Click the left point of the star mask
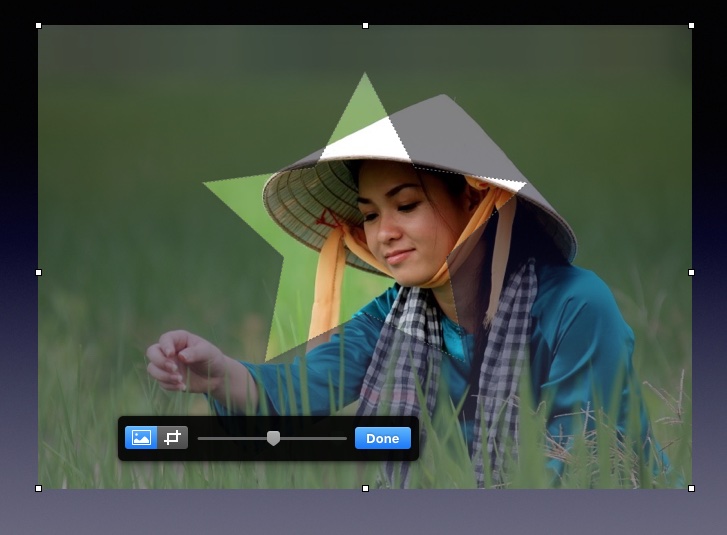 click(207, 184)
